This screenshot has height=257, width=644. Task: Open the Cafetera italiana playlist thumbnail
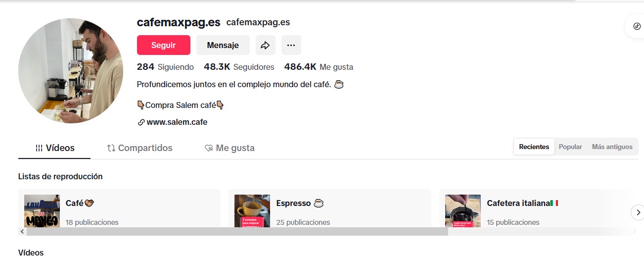[463, 211]
